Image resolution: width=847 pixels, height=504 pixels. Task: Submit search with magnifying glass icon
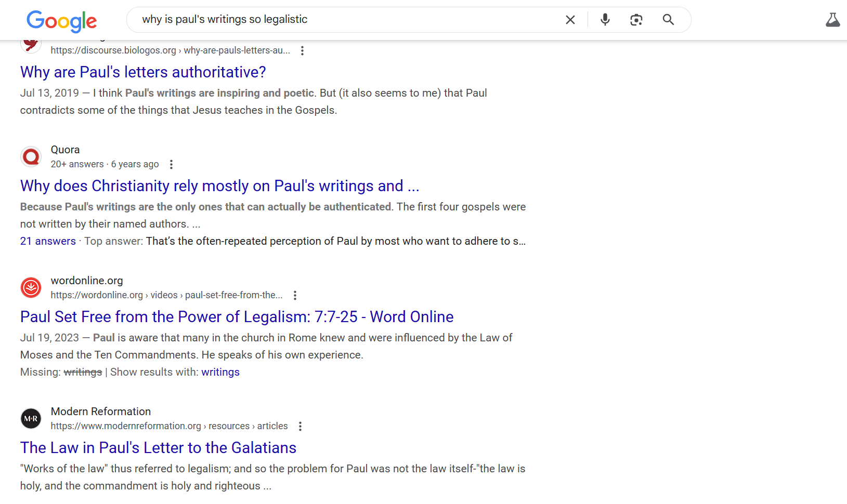[x=669, y=20]
